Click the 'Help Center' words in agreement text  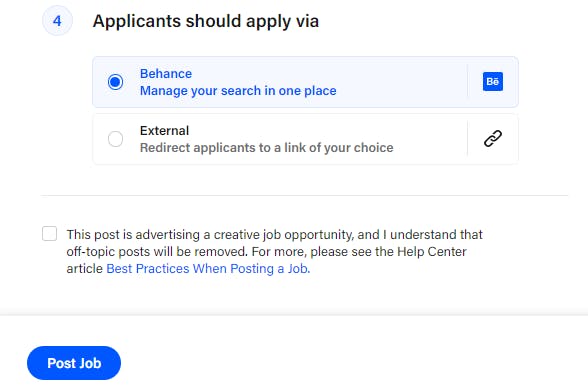432,252
